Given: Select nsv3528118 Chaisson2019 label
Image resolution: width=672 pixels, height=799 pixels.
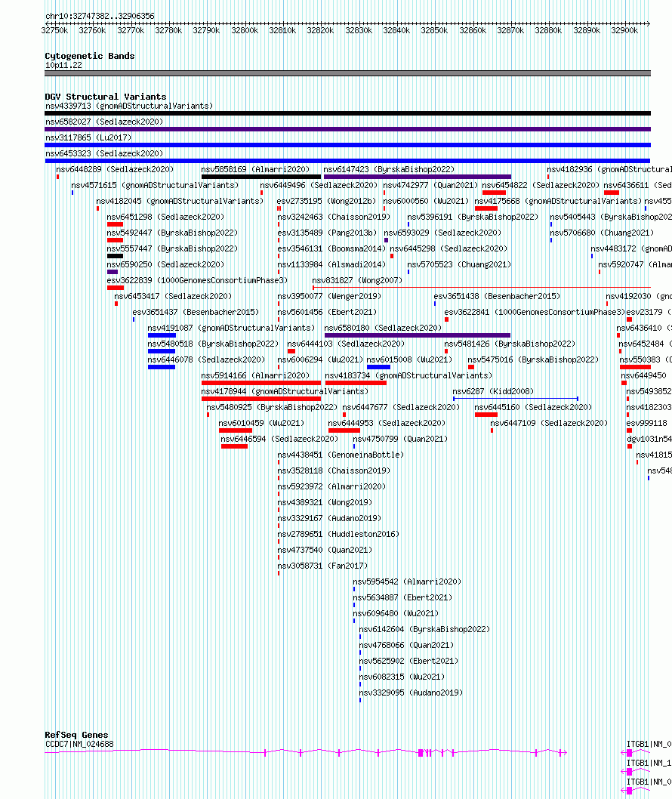Looking at the screenshot, I should point(334,470).
